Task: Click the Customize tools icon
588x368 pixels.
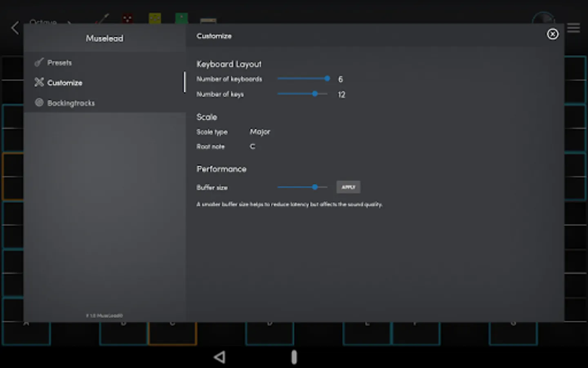Action: click(39, 82)
